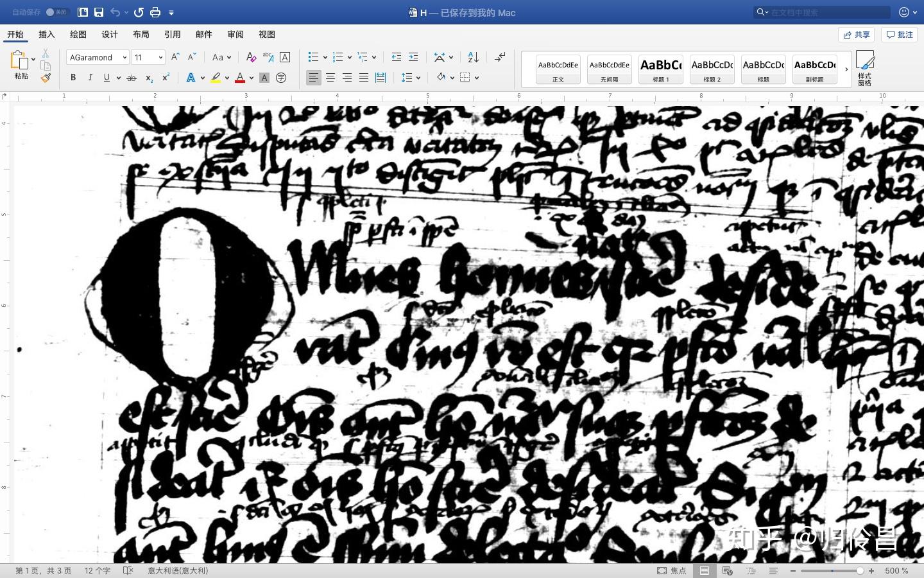The image size is (924, 578).
Task: Center align text
Action: [x=330, y=78]
